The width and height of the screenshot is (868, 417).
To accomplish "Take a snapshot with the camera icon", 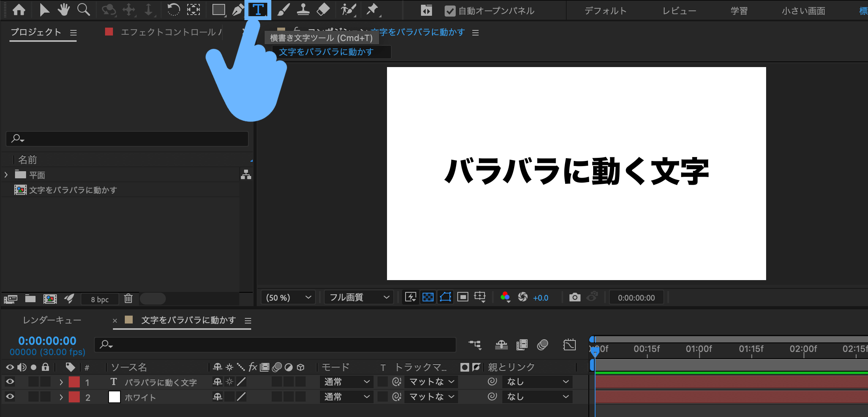I will tap(575, 297).
